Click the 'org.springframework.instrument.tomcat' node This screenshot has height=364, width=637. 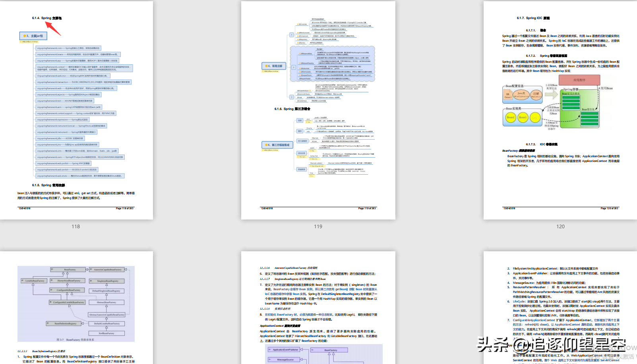pos(71,126)
